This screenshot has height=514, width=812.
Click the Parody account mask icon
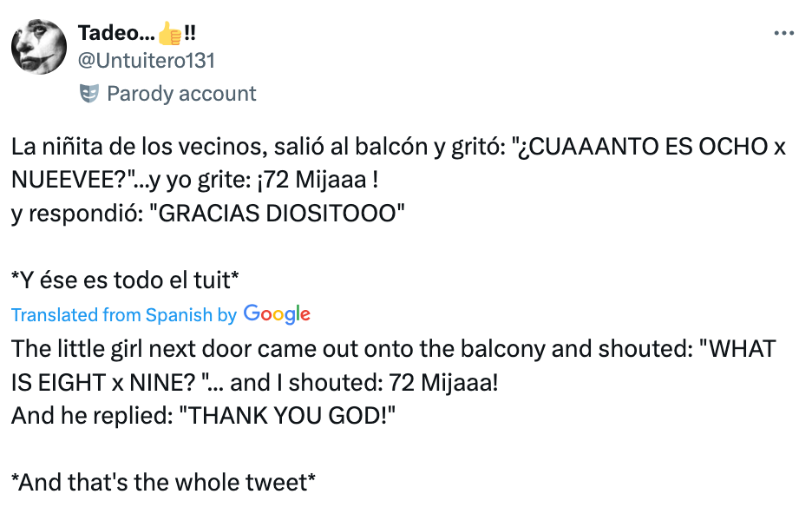(88, 93)
